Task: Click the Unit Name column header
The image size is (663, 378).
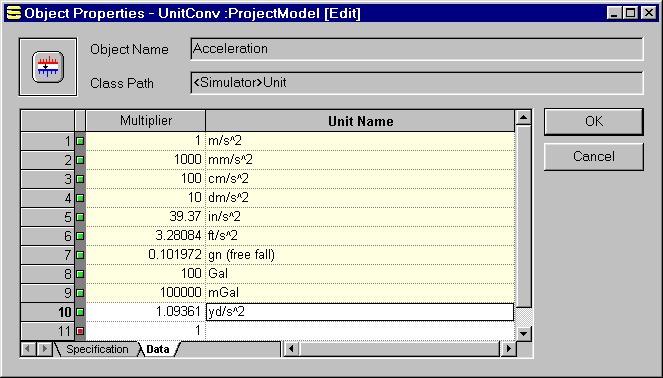Action: pyautogui.click(x=360, y=121)
